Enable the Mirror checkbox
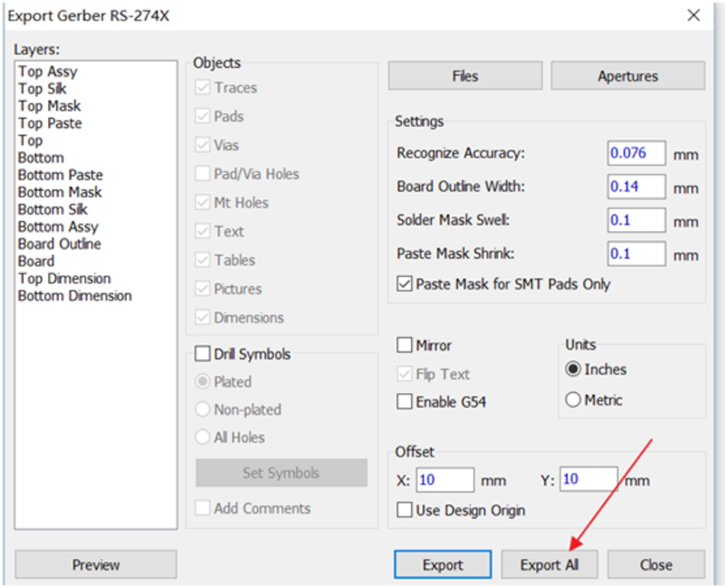This screenshot has width=728, height=588. (405, 345)
